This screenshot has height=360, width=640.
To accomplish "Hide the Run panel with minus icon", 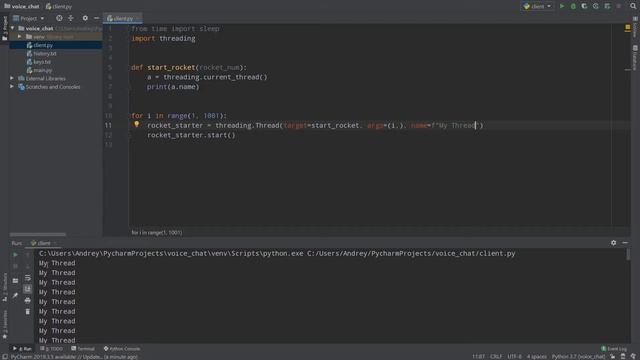I will point(625,243).
